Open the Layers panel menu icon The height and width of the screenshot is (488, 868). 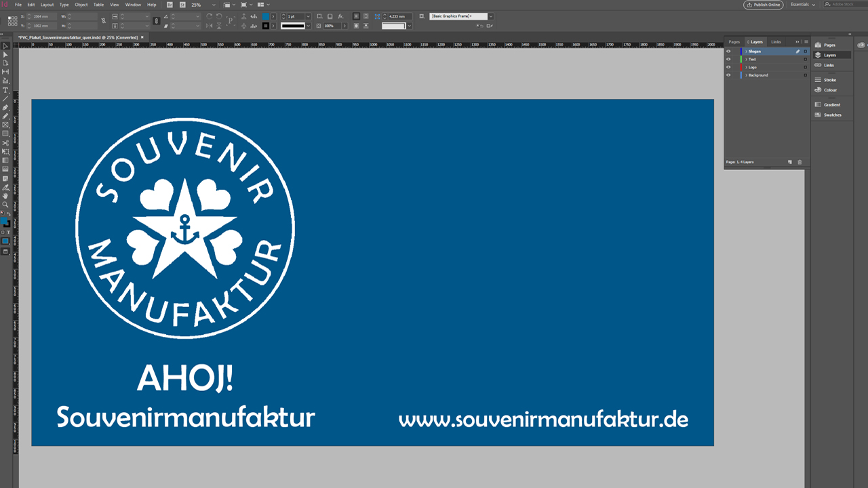(806, 42)
